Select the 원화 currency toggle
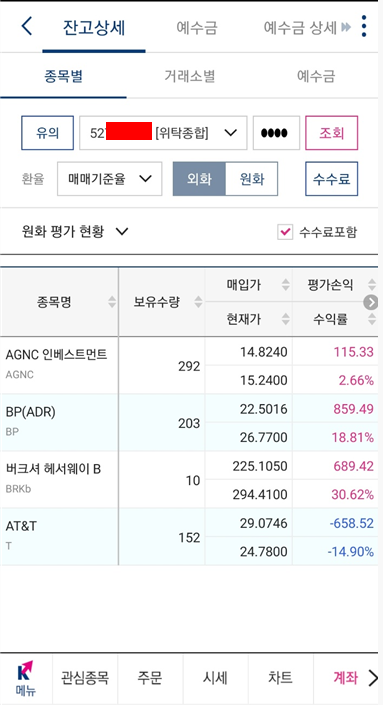Image resolution: width=383 pixels, height=705 pixels. pos(251,179)
